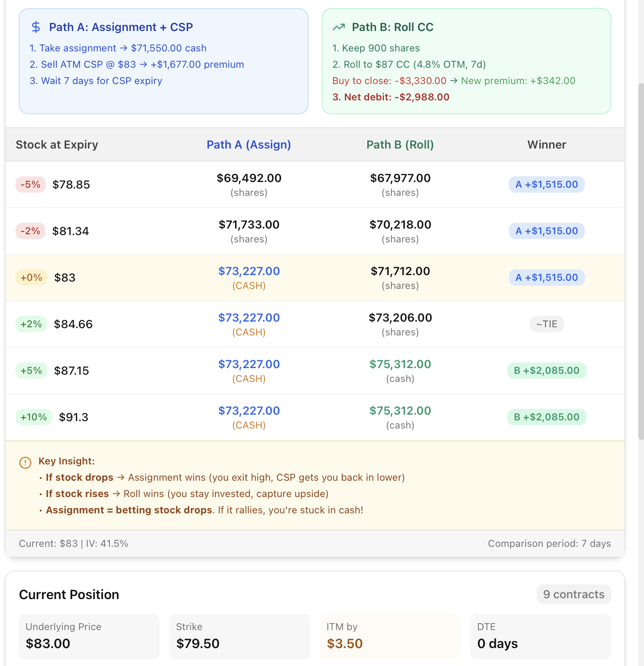Click the ITM by $3.50 card
The height and width of the screenshot is (666, 644).
point(390,637)
